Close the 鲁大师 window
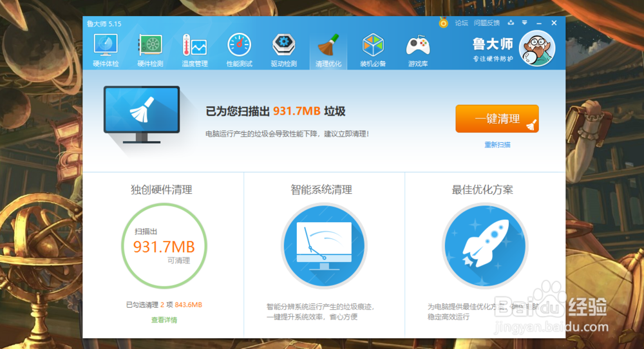 554,23
